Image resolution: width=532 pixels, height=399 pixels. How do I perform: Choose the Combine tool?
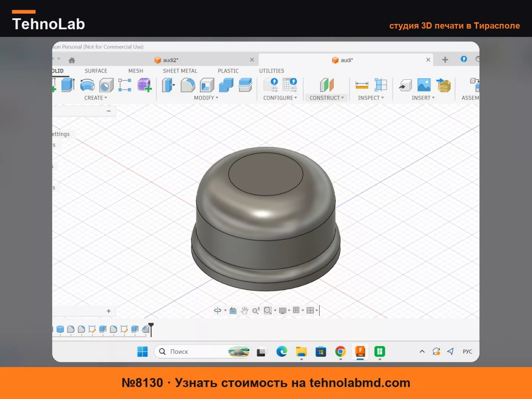coord(226,85)
